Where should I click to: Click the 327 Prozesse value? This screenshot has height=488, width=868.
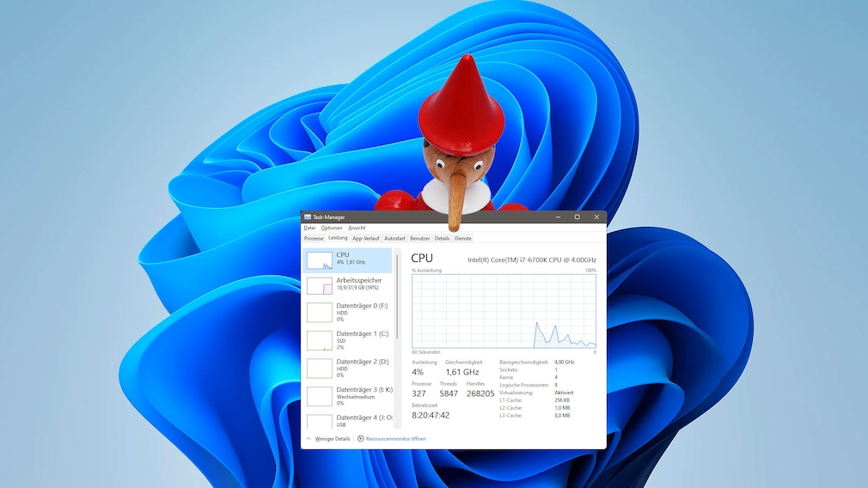[419, 393]
